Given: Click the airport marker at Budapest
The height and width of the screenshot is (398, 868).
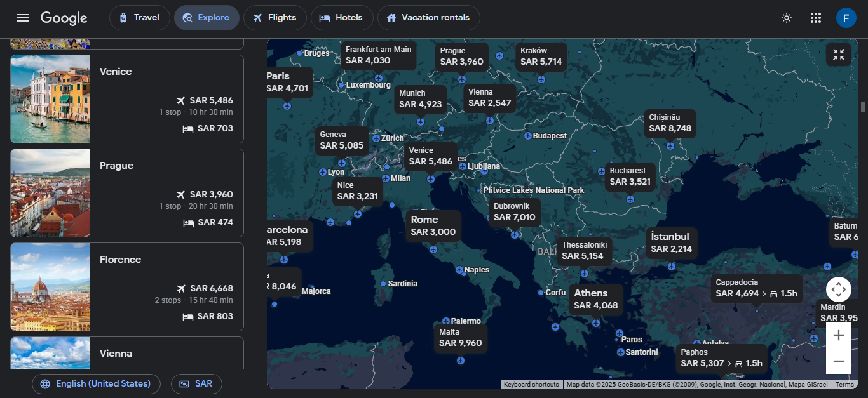Looking at the screenshot, I should (x=528, y=136).
